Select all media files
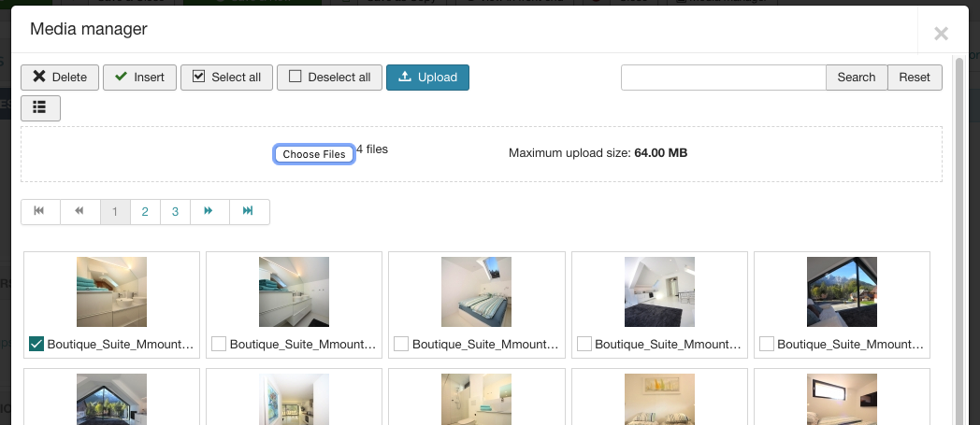The image size is (980, 425). tap(225, 78)
